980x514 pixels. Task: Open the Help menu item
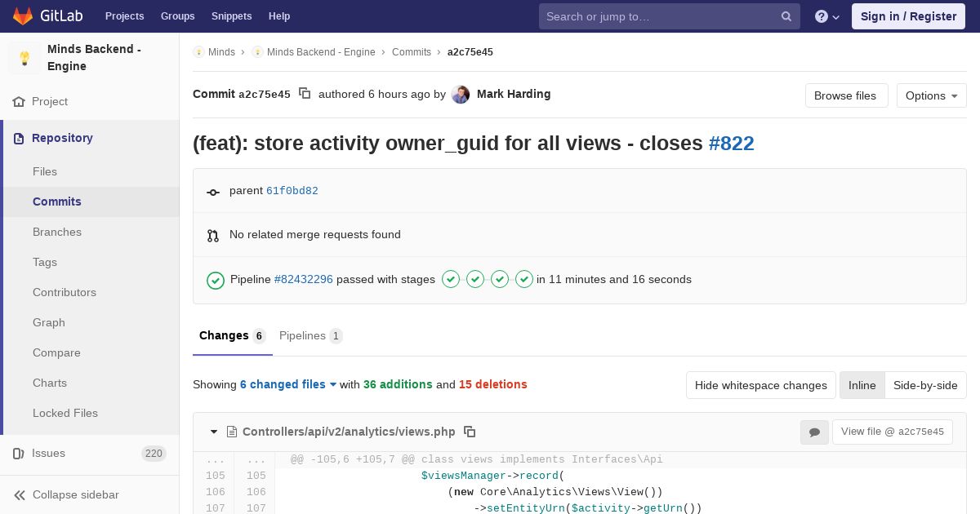coord(279,16)
